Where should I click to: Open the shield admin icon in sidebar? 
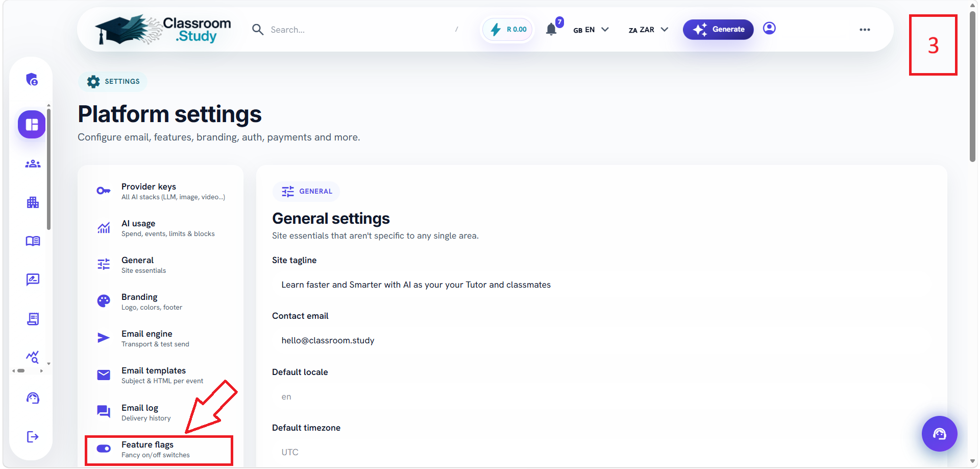point(32,79)
